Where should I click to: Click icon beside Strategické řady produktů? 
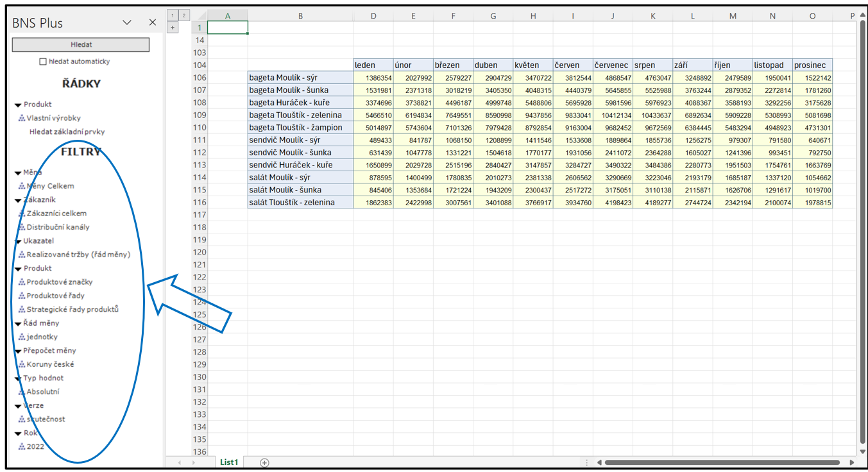[22, 309]
